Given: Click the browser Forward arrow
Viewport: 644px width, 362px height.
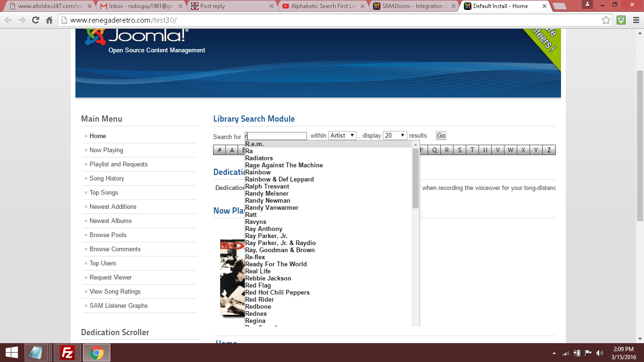Looking at the screenshot, I should [22, 20].
